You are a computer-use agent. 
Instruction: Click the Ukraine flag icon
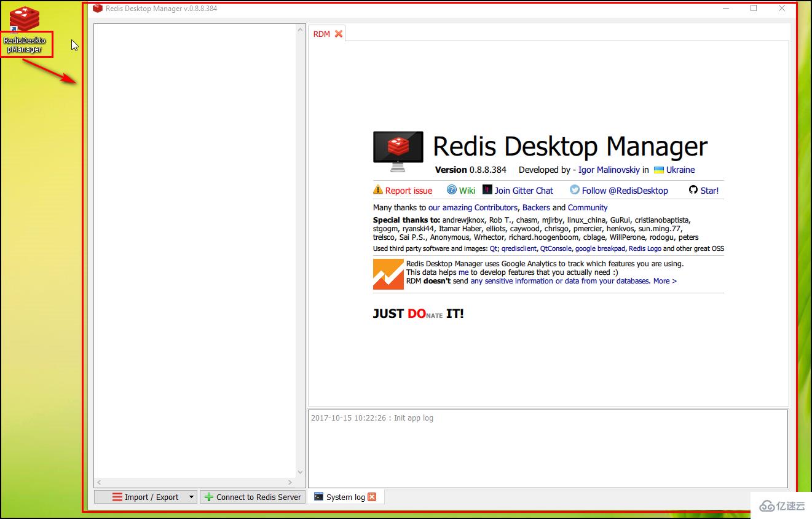point(659,170)
